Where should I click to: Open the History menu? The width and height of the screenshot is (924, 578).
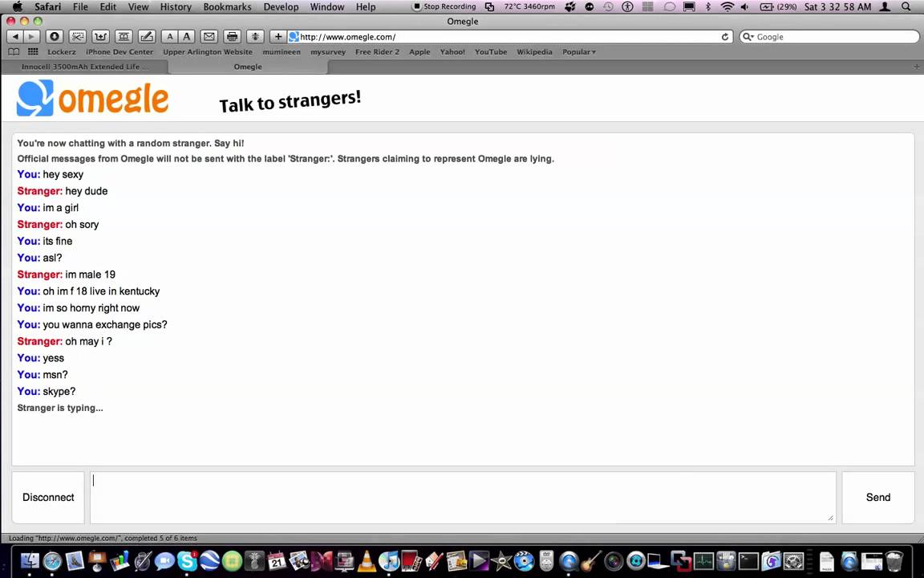point(176,6)
